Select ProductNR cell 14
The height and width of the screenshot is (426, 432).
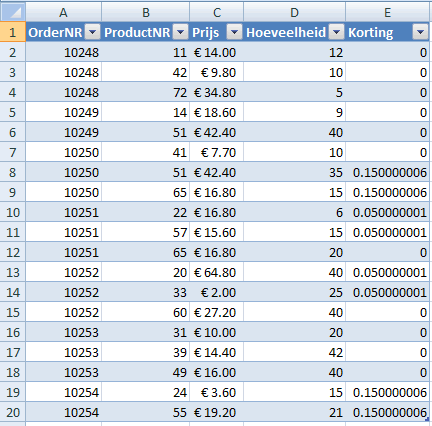click(x=146, y=112)
